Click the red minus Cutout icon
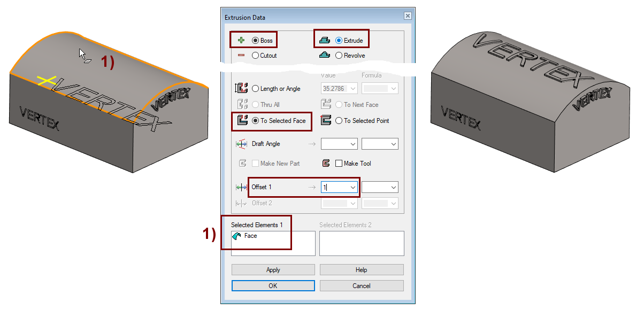The width and height of the screenshot is (644, 310). click(x=241, y=55)
